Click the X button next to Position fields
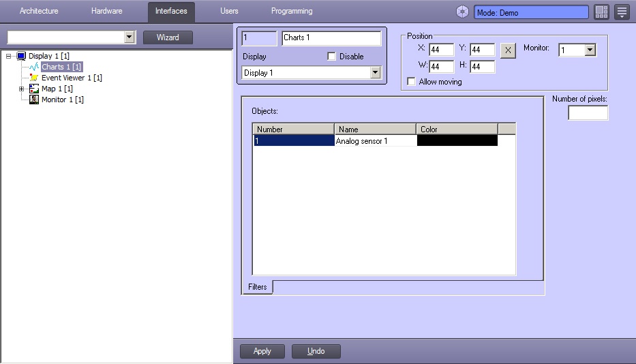Screen dimensions: 636x364 [508, 50]
